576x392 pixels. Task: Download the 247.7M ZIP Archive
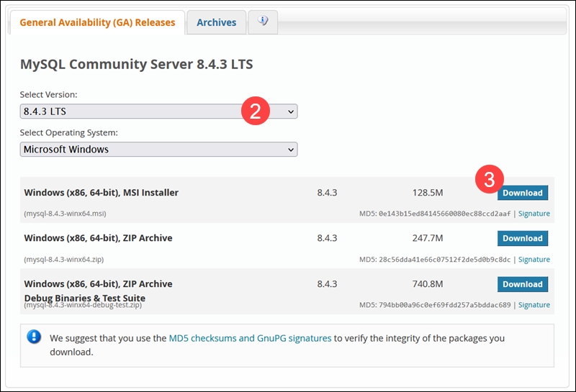(523, 238)
